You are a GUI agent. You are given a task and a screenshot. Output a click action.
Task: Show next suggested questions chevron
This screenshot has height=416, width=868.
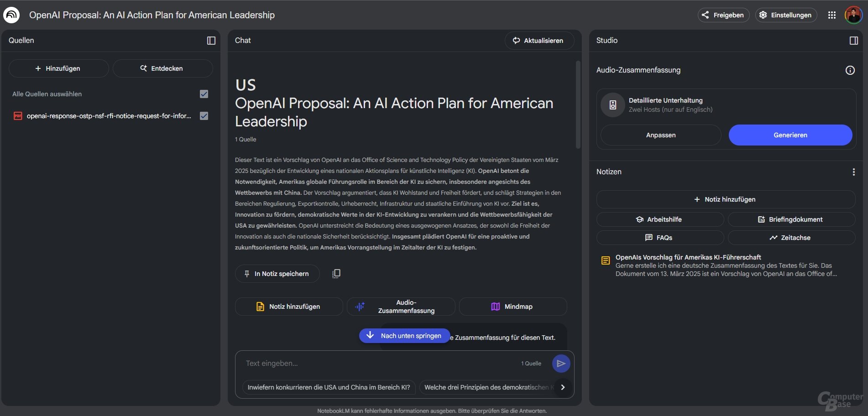563,387
